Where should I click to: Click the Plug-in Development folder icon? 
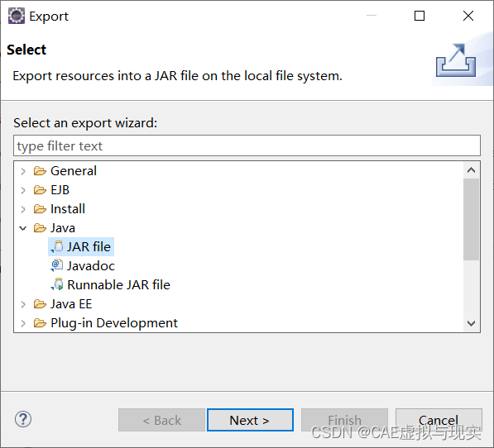click(40, 323)
